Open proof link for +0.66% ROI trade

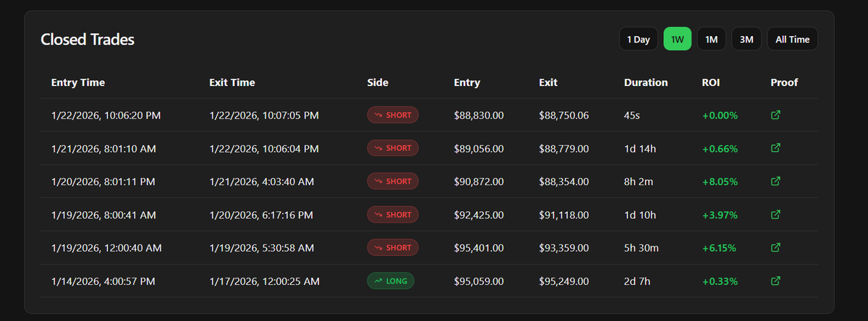(775, 148)
